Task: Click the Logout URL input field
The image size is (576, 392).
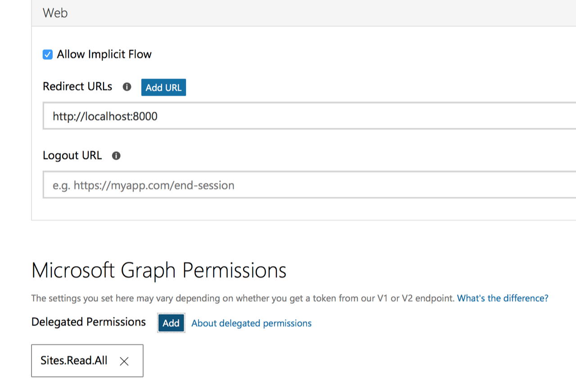Action: 309,185
